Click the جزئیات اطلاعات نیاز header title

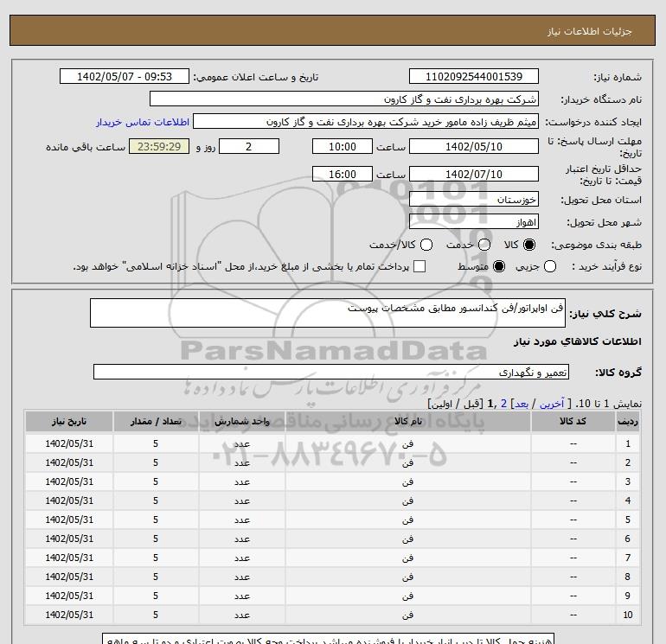[x=590, y=31]
